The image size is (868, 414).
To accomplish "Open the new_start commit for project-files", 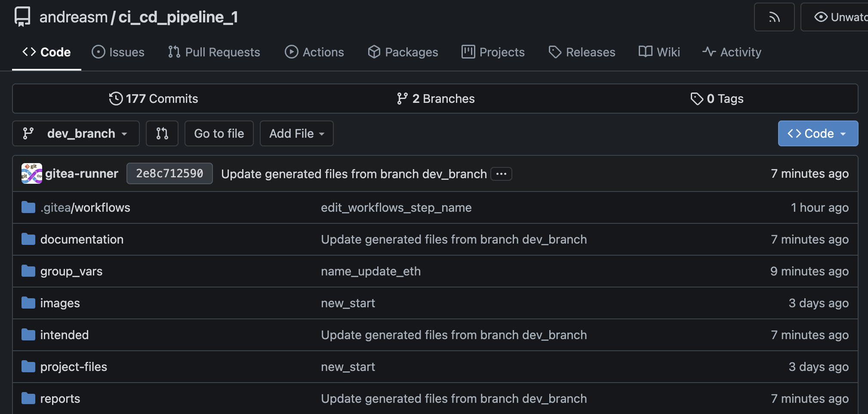I will tap(348, 367).
